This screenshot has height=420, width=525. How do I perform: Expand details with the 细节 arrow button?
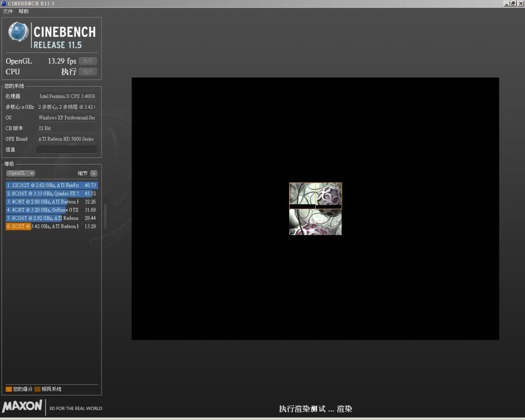[93, 173]
